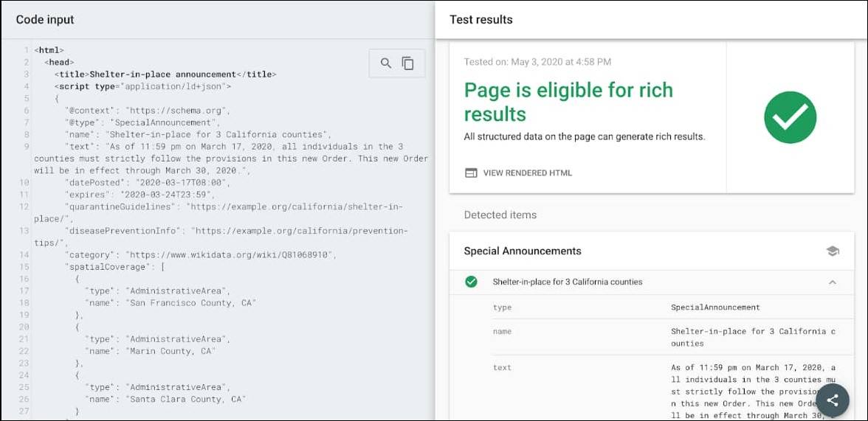This screenshot has width=868, height=421.
Task: Click the Special Announcements heading
Action: [523, 251]
